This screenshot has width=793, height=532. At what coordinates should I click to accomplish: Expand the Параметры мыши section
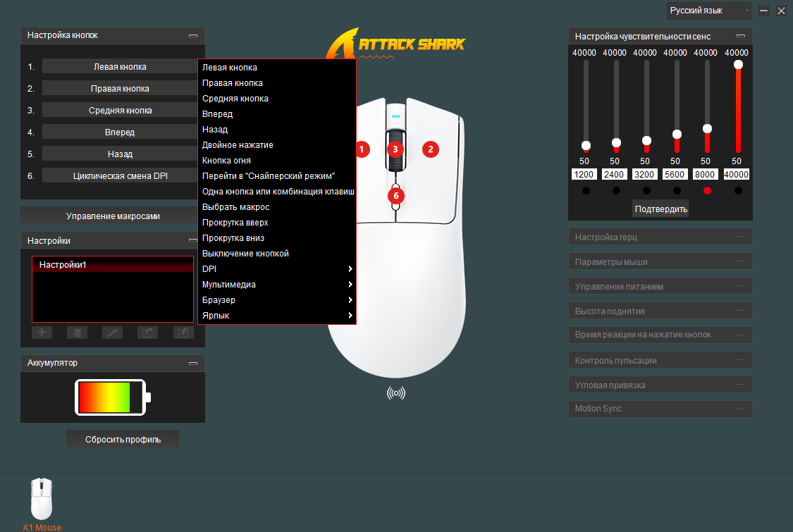660,261
